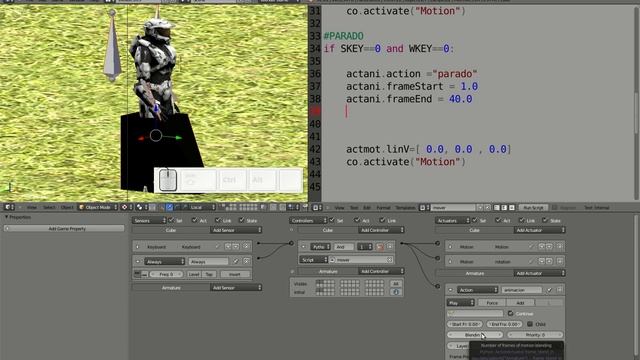This screenshot has height=360, width=640.
Task: Click the Level button in Always sensor
Action: 194,274
